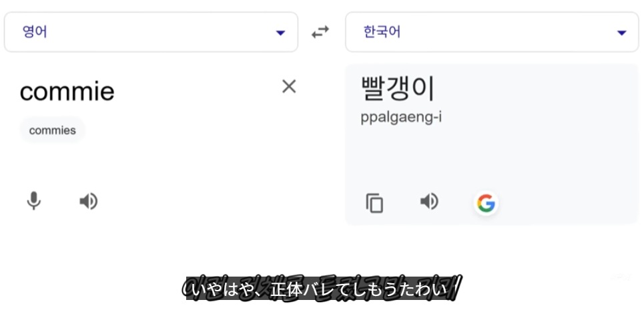Viewport: 644px width, 314px height.
Task: Copy the Korean translation to clipboard
Action: click(374, 202)
